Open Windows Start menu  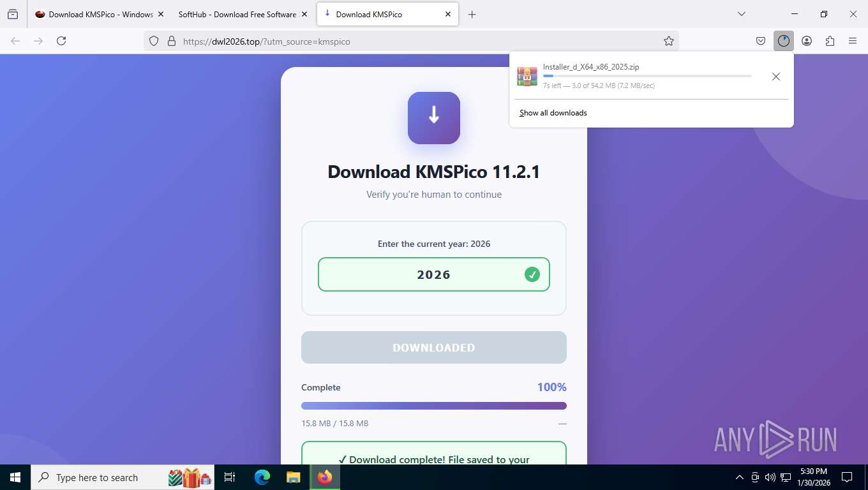15,477
